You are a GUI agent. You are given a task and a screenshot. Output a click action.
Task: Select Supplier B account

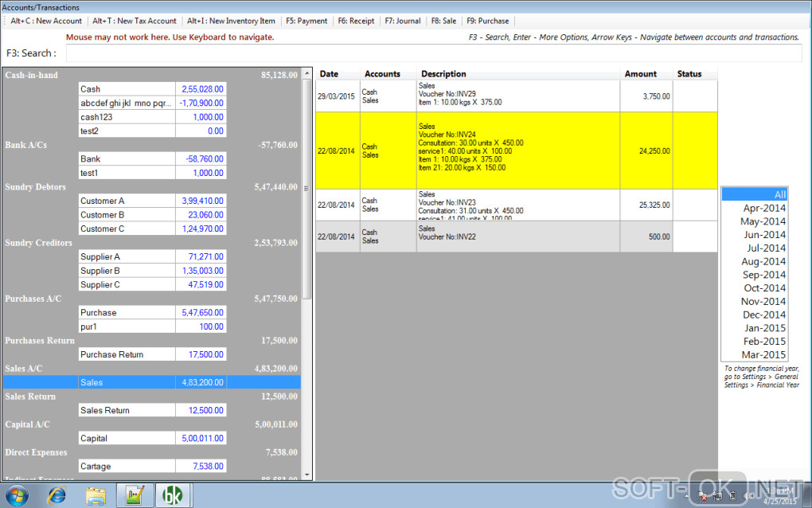[152, 271]
